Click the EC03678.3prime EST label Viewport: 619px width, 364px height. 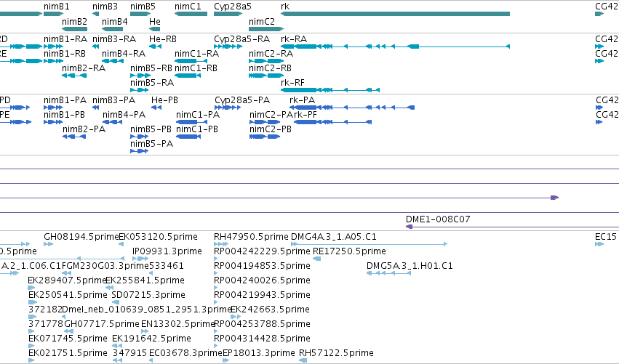coord(186,353)
